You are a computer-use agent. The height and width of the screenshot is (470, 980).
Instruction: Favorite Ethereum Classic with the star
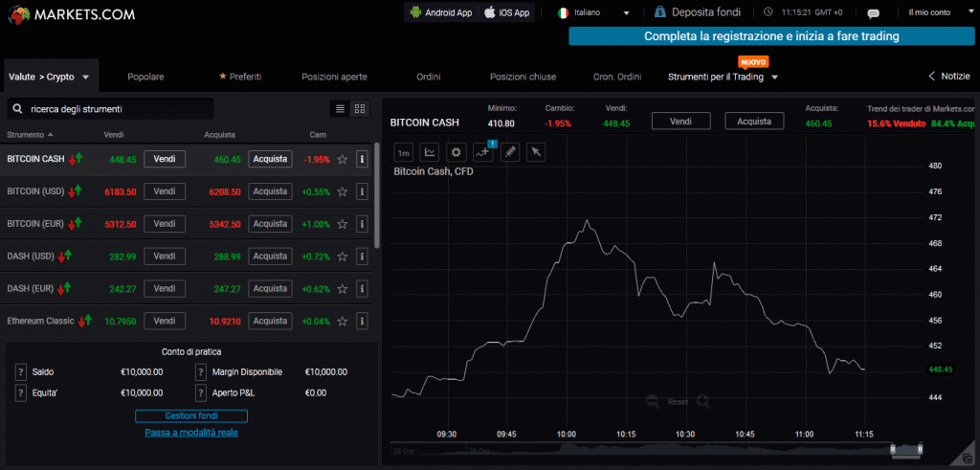click(x=342, y=322)
